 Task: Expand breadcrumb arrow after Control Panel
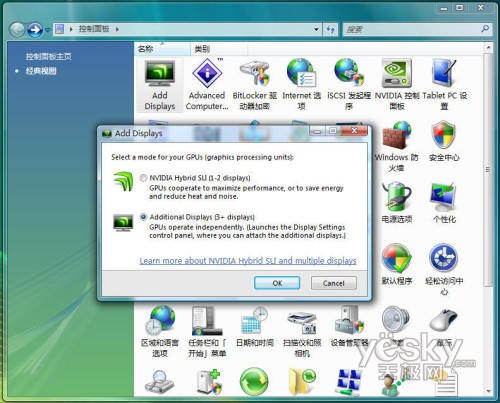pos(117,29)
